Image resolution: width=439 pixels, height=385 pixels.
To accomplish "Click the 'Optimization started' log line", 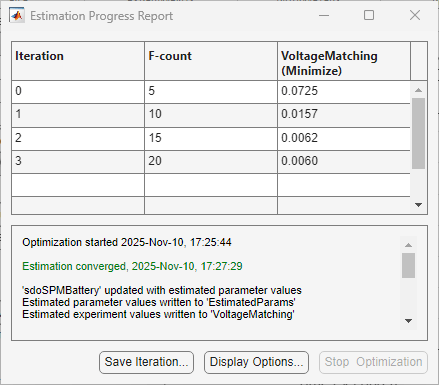I will (127, 242).
